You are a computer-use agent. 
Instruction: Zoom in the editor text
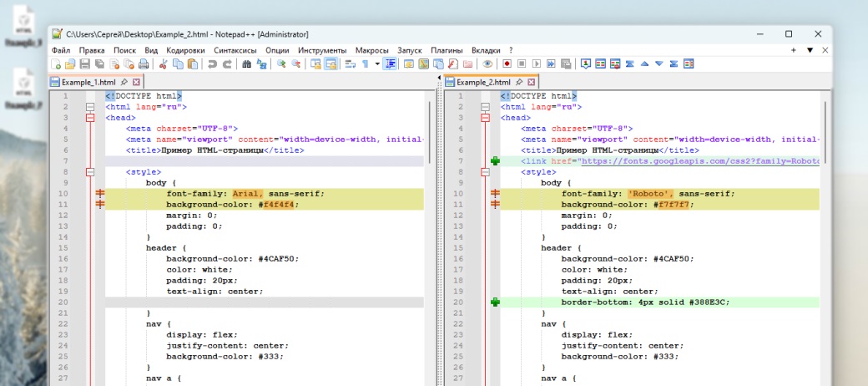[281, 63]
